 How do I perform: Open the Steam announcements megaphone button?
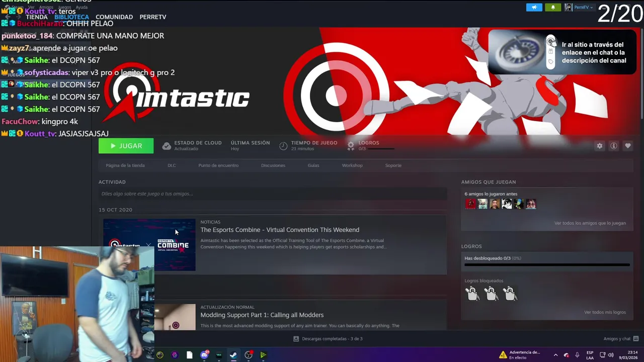tap(534, 7)
